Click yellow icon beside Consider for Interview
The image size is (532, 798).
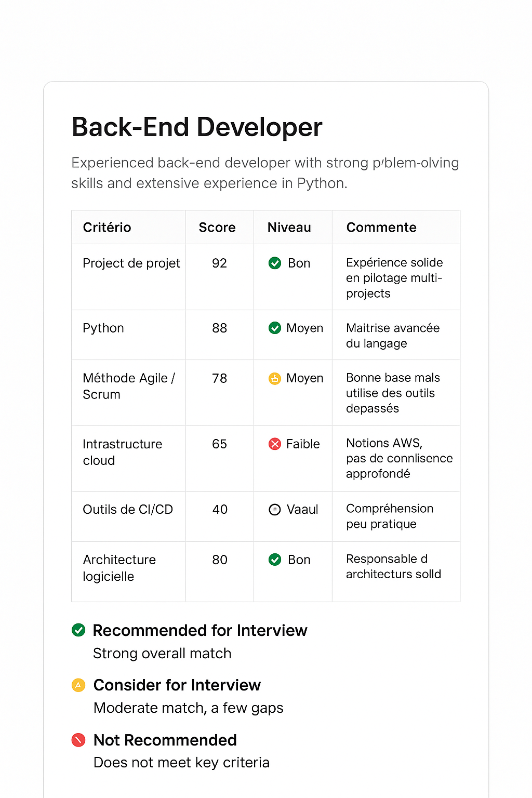point(78,685)
